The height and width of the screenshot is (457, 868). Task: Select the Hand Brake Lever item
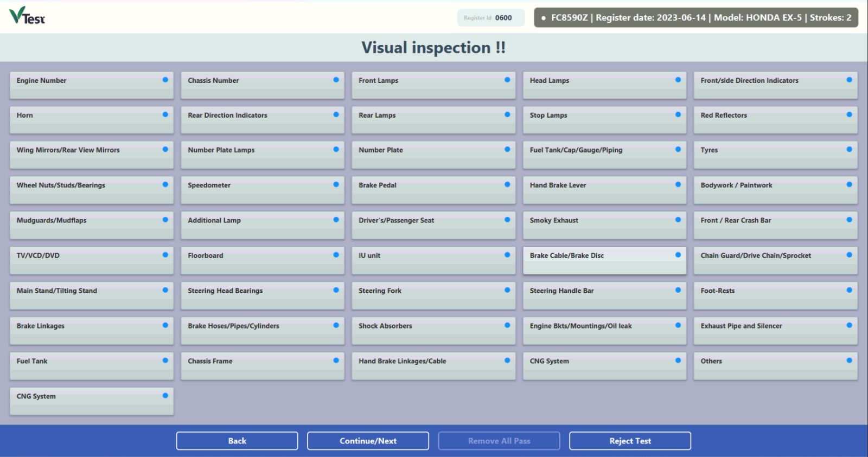pyautogui.click(x=604, y=190)
